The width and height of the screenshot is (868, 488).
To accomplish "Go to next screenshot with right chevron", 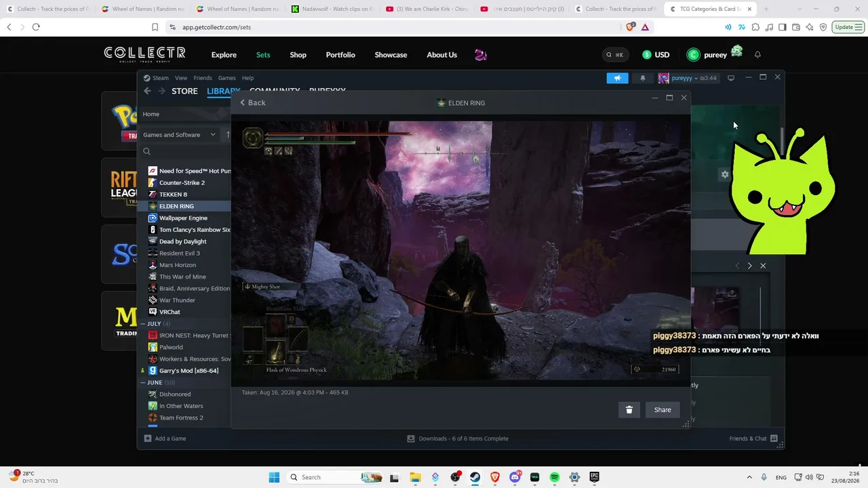I will [x=749, y=266].
